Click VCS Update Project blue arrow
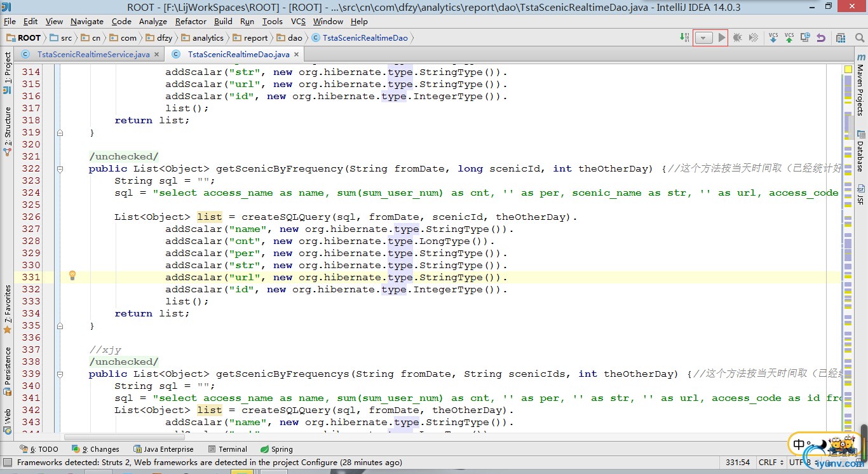Screen dimensions: 868x474 coord(773,37)
